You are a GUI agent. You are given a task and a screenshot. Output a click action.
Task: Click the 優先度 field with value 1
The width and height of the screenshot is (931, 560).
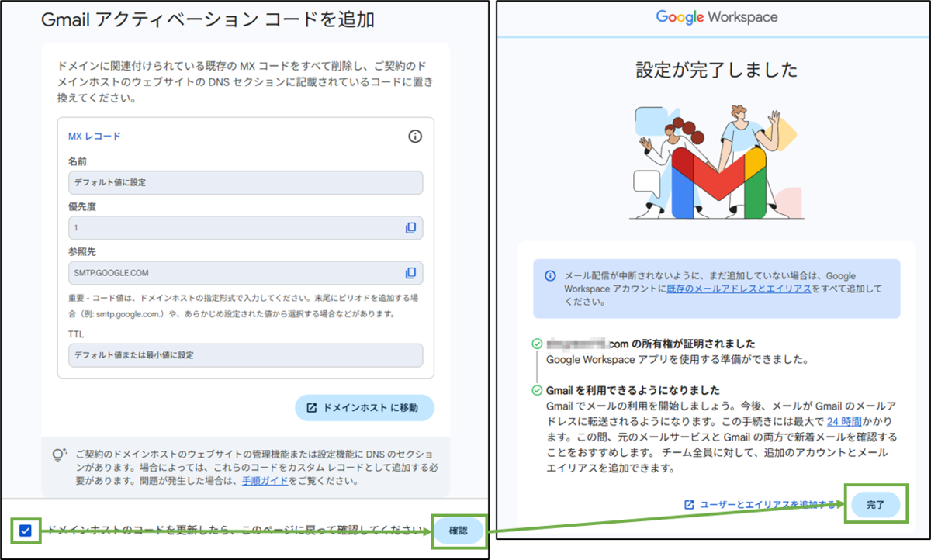pyautogui.click(x=245, y=228)
